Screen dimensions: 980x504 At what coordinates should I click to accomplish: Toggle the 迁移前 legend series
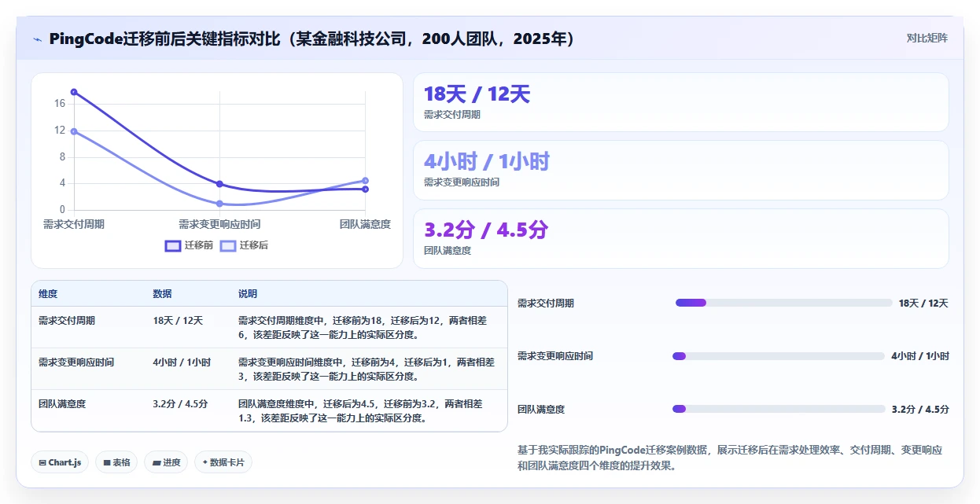[x=189, y=245]
